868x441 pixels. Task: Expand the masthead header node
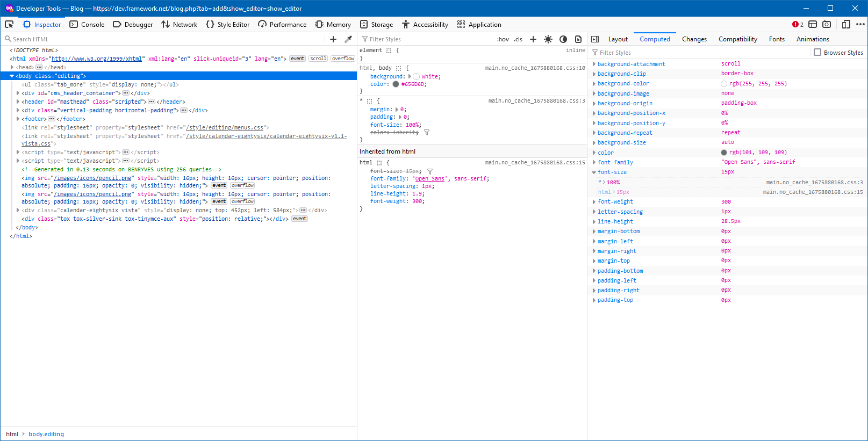(x=18, y=102)
